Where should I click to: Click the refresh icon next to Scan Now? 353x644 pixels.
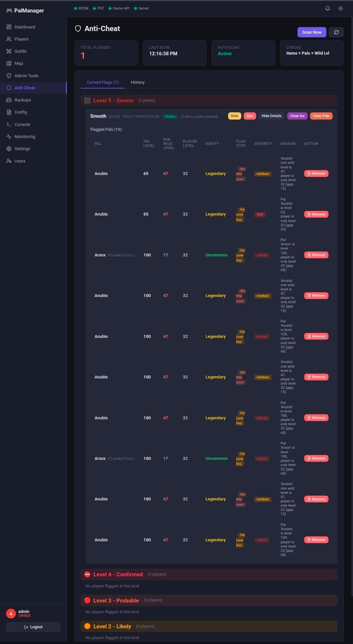(336, 32)
